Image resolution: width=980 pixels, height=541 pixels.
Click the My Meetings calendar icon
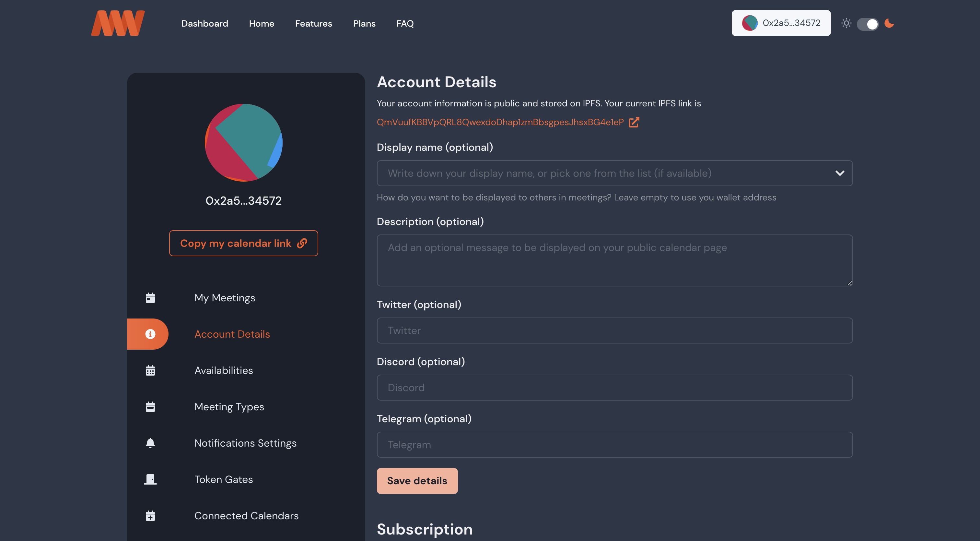tap(150, 298)
